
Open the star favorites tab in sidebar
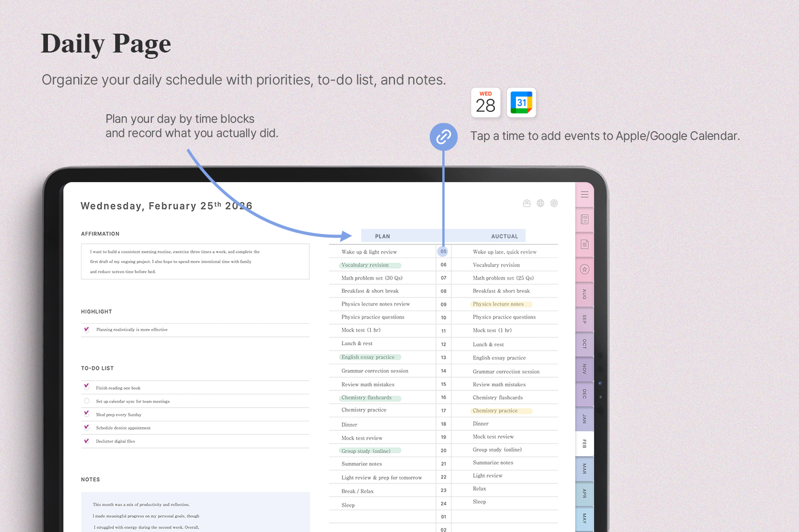[584, 269]
